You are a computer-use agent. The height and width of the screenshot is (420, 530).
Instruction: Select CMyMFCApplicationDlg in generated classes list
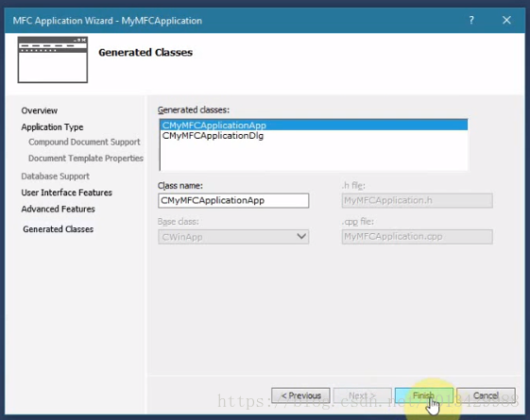click(x=314, y=136)
